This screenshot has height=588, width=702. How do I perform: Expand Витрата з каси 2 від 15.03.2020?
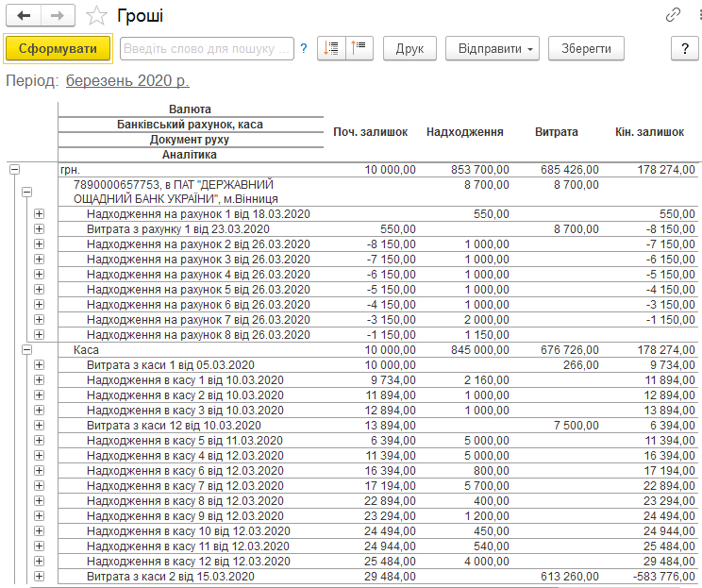pyautogui.click(x=40, y=577)
